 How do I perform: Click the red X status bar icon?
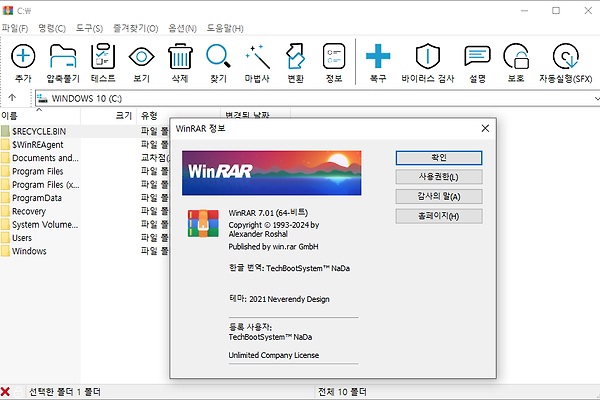5,392
